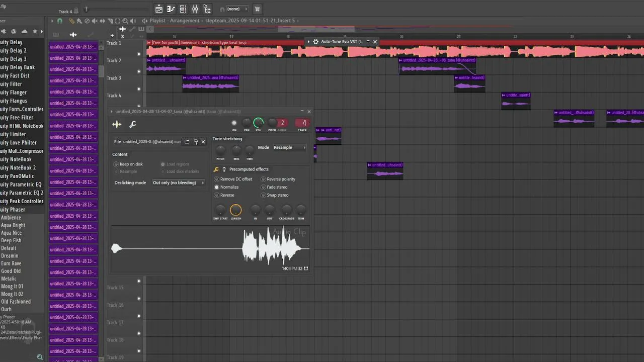Show audio clips in picker panel
Viewport: 644px width, 362px height.
pyautogui.click(x=73, y=35)
